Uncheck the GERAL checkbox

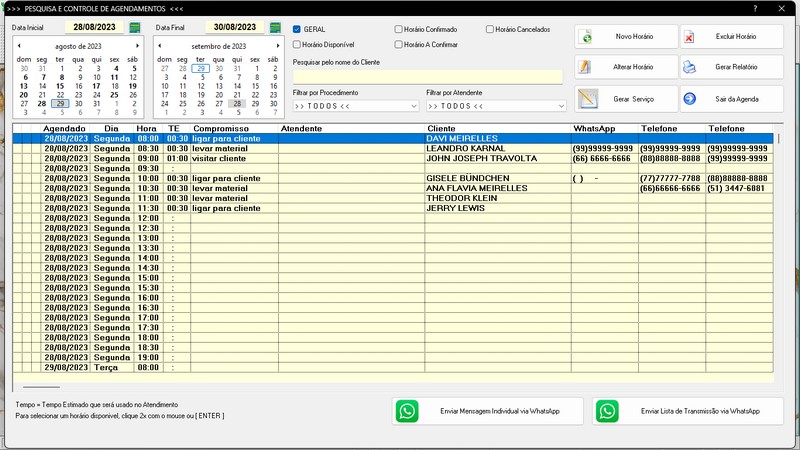point(296,29)
